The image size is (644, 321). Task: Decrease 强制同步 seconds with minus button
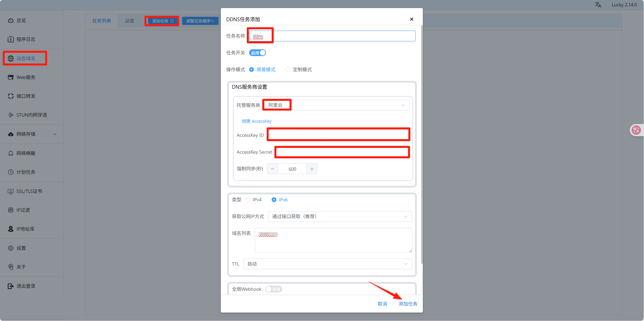pyautogui.click(x=272, y=169)
